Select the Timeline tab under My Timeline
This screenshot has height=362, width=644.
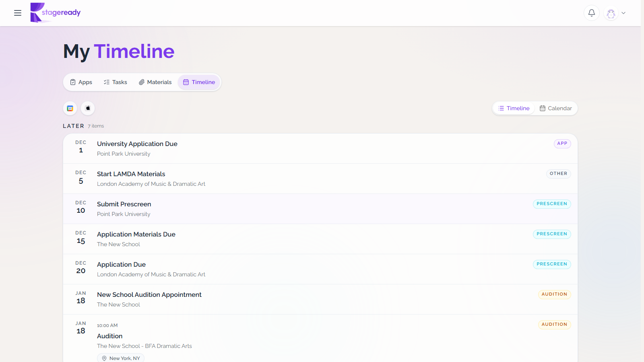pos(199,82)
